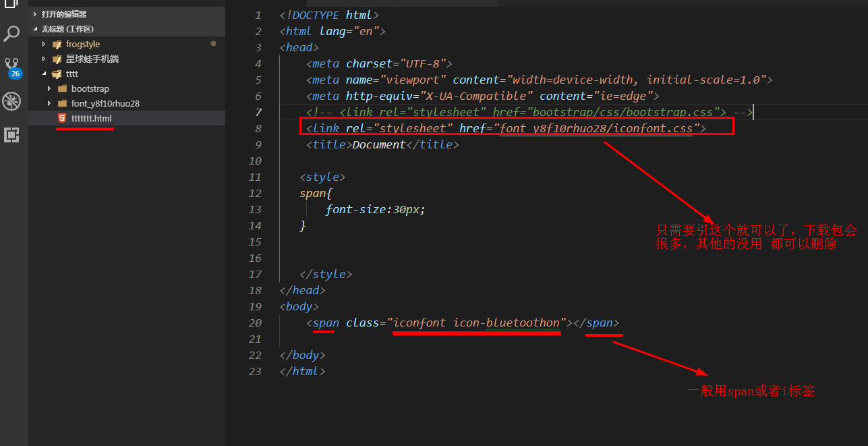Click the <title>Document</title> line
Viewport: 868px width, 446px height.
[x=382, y=144]
